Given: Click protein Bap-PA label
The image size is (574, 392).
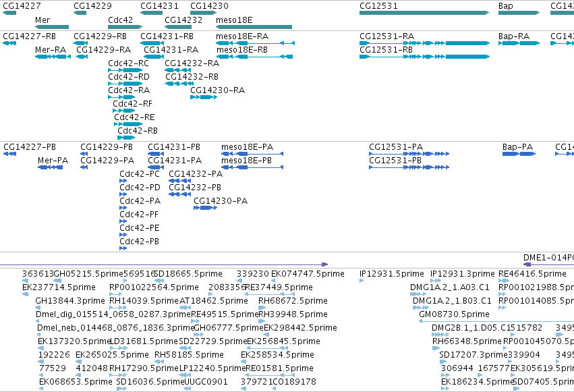Looking at the screenshot, I should click(x=517, y=147).
